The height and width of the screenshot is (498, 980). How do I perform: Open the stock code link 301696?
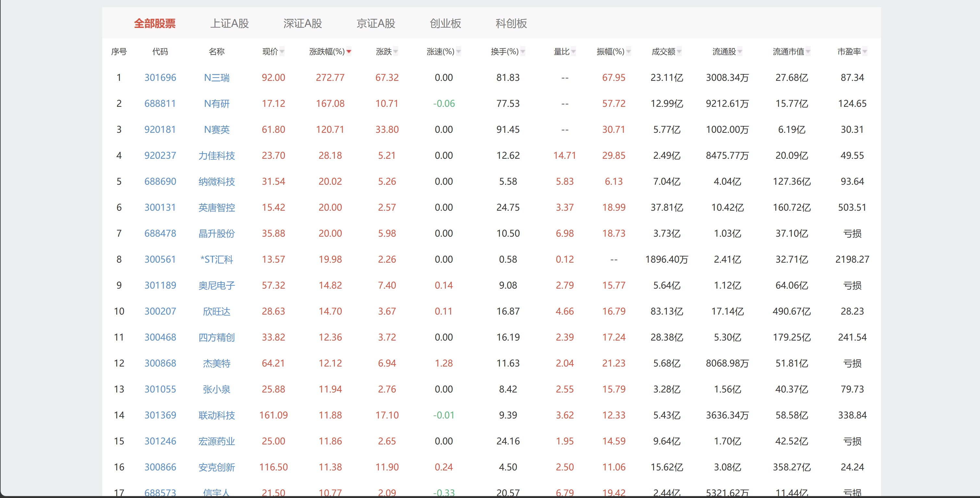coord(160,78)
